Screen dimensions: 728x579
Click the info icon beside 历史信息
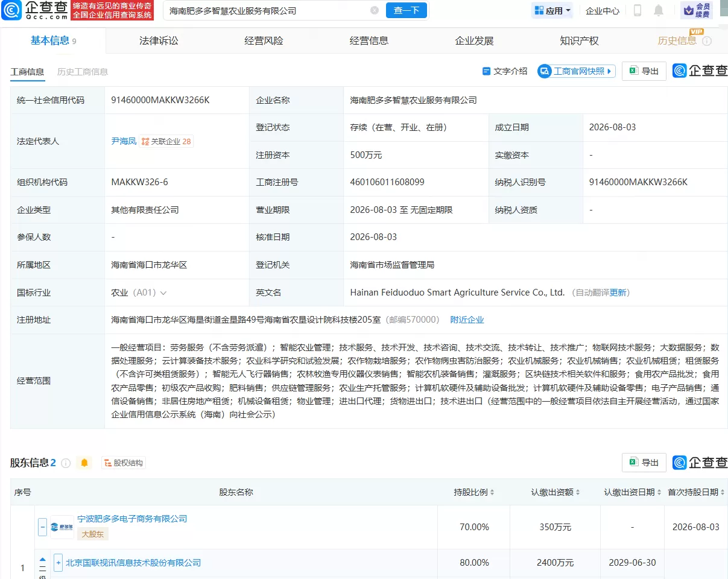tap(707, 41)
